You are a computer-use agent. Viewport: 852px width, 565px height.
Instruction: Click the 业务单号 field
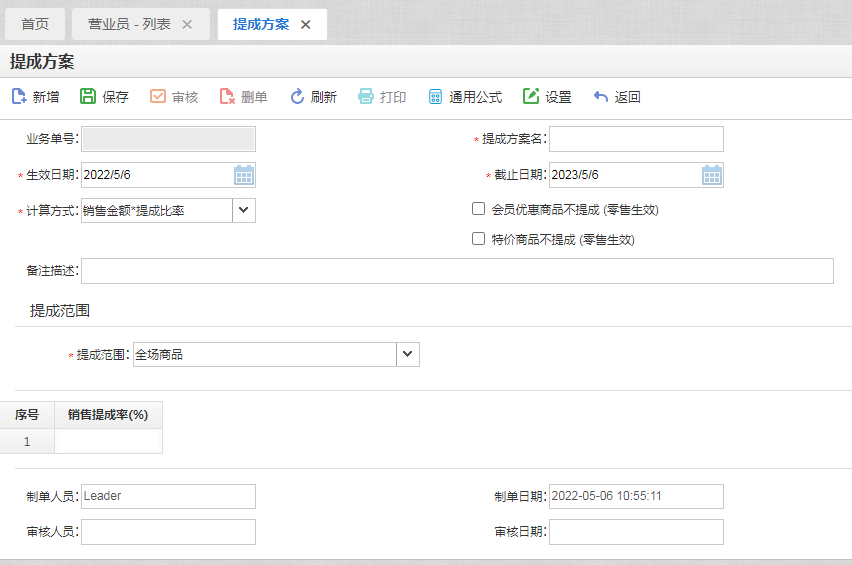click(x=168, y=139)
